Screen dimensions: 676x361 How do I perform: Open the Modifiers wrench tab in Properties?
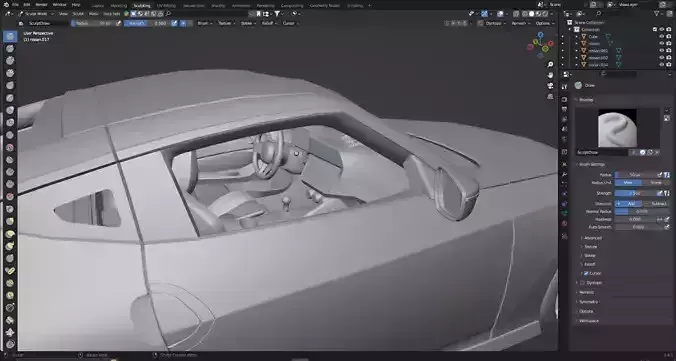[564, 174]
